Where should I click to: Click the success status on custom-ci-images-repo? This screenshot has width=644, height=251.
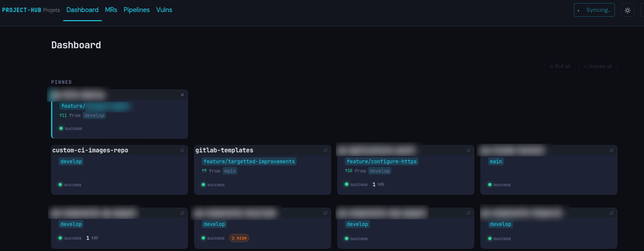tap(73, 185)
